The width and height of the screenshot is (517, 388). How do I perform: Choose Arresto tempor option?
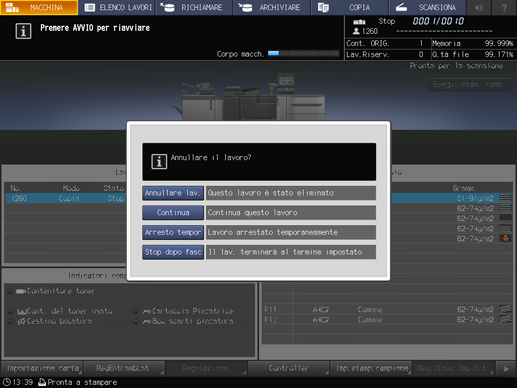pos(173,232)
